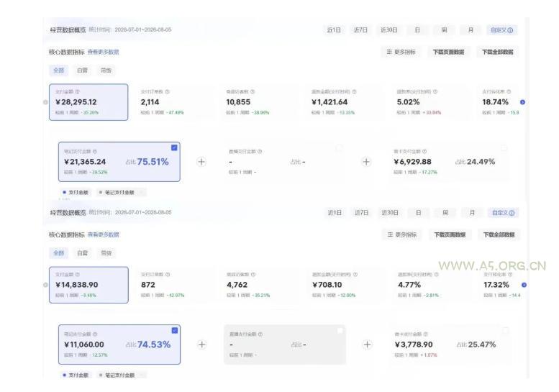Viewport: 559px width, 392px height.
Task: Switch to 自营 tab above the ¥28,295.12 card
Action: tap(82, 70)
